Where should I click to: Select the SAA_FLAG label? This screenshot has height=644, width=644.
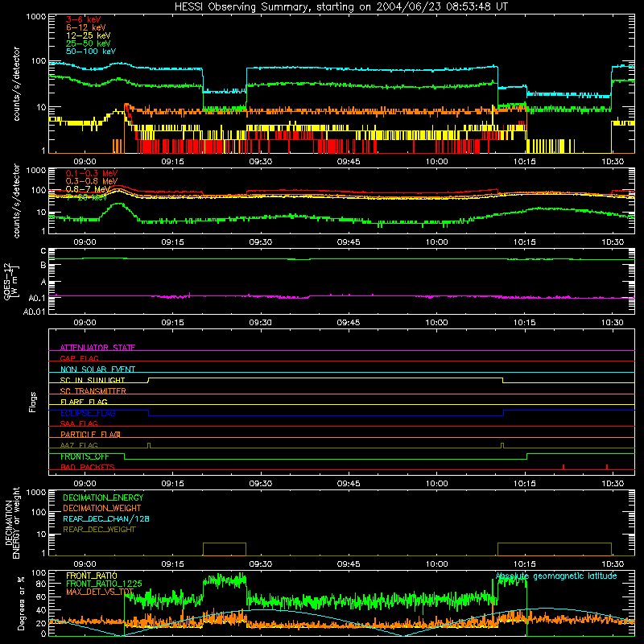[79, 423]
